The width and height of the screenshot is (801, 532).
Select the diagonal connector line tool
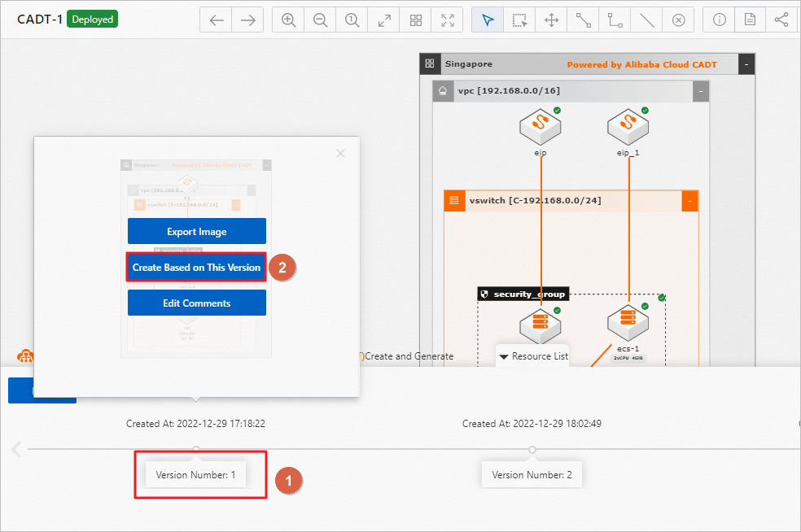click(x=583, y=20)
